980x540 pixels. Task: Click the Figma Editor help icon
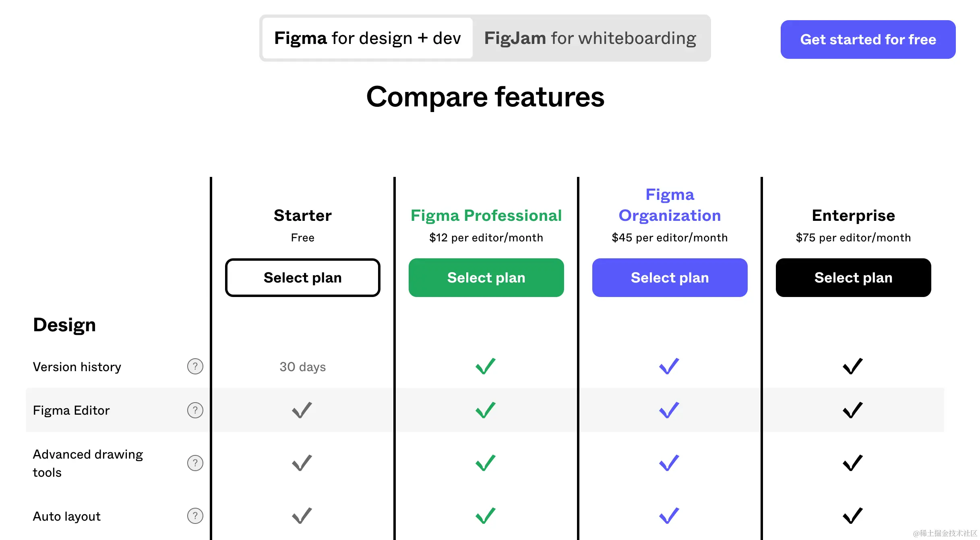coord(195,410)
